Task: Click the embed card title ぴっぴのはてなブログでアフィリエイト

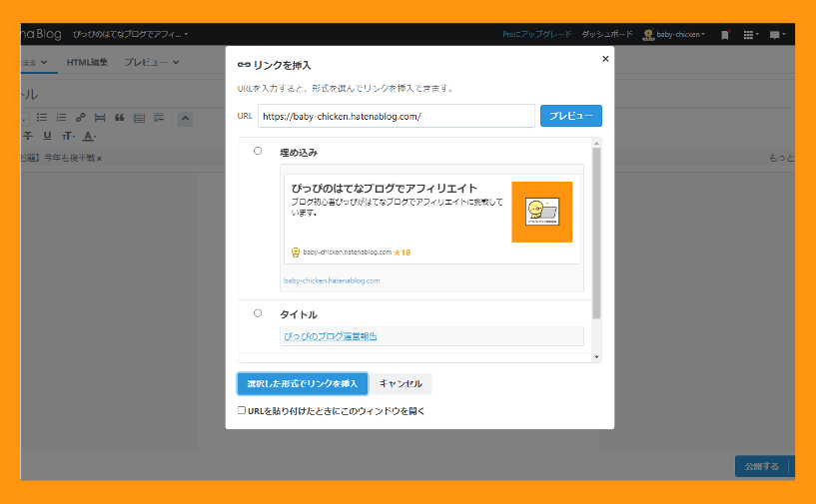Action: (x=385, y=189)
